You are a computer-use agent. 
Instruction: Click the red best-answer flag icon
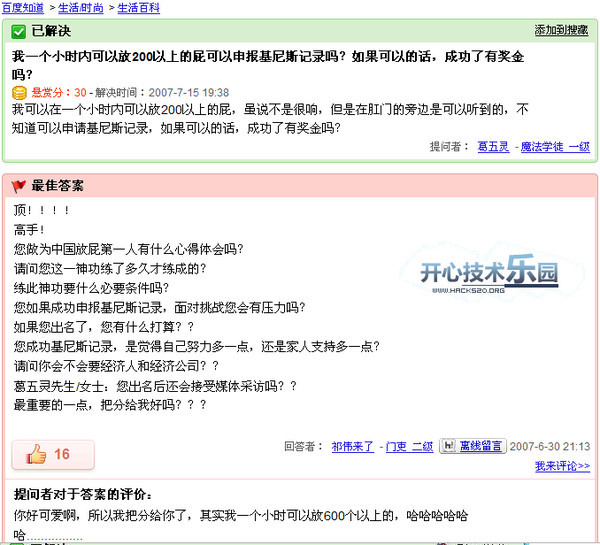[x=19, y=186]
